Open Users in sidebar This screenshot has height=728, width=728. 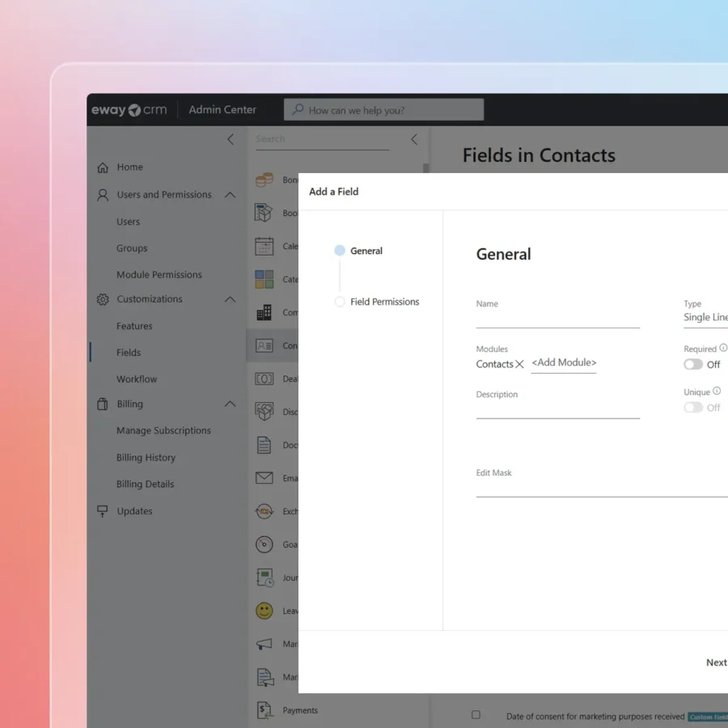click(x=128, y=222)
